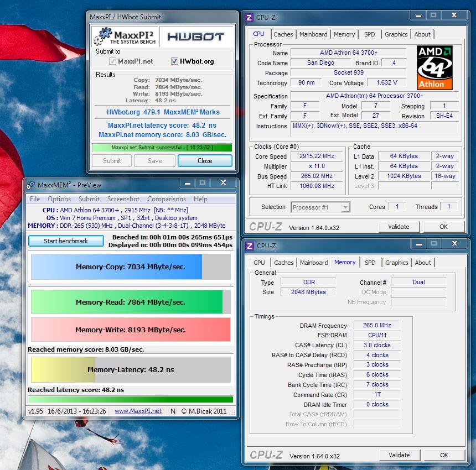The height and width of the screenshot is (470, 476).
Task: Minimize the upper CPU-Z window
Action: (418, 15)
